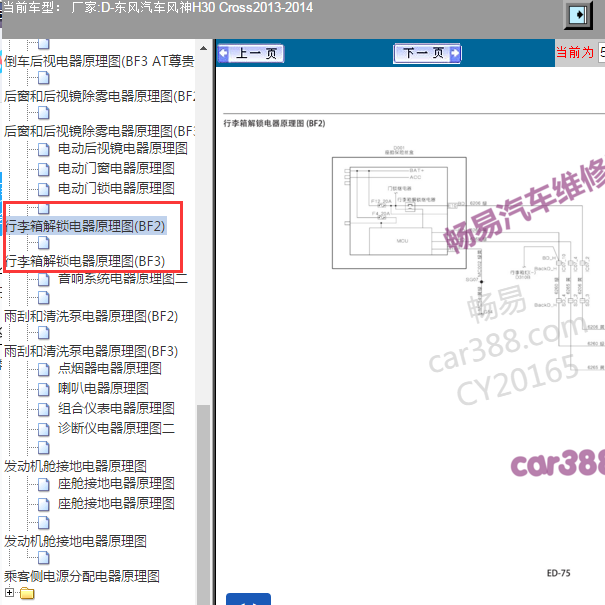Select 喇叭电器原理图 in tree
Image resolution: width=605 pixels, height=605 pixels.
pos(103,388)
